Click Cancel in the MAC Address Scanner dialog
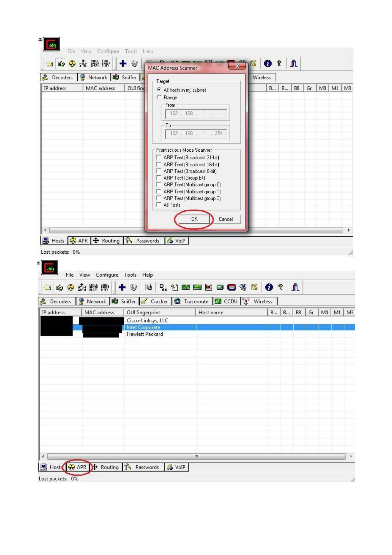392x555 pixels. point(225,219)
